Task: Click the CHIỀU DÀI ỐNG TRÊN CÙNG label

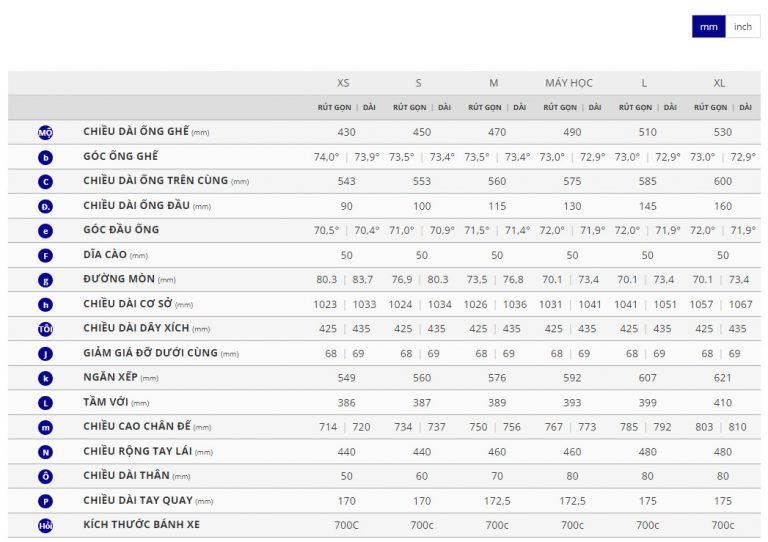Action: (x=155, y=180)
